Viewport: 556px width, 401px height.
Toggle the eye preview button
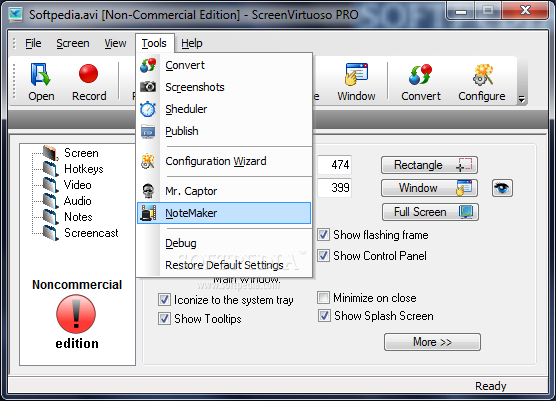[x=502, y=188]
